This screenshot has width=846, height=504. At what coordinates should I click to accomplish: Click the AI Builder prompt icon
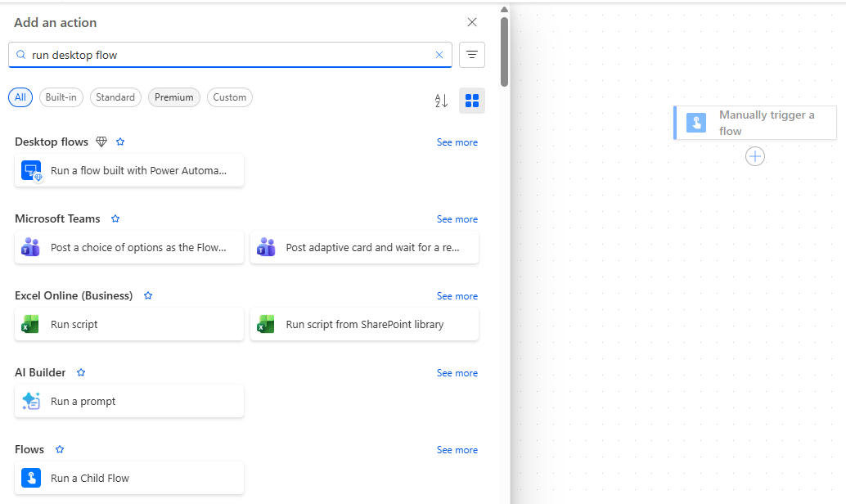pyautogui.click(x=31, y=401)
